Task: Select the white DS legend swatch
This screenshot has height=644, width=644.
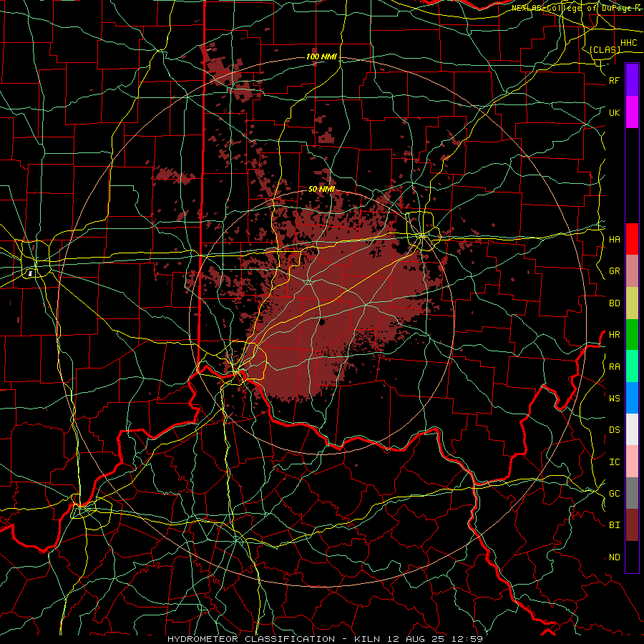Action: 632,429
